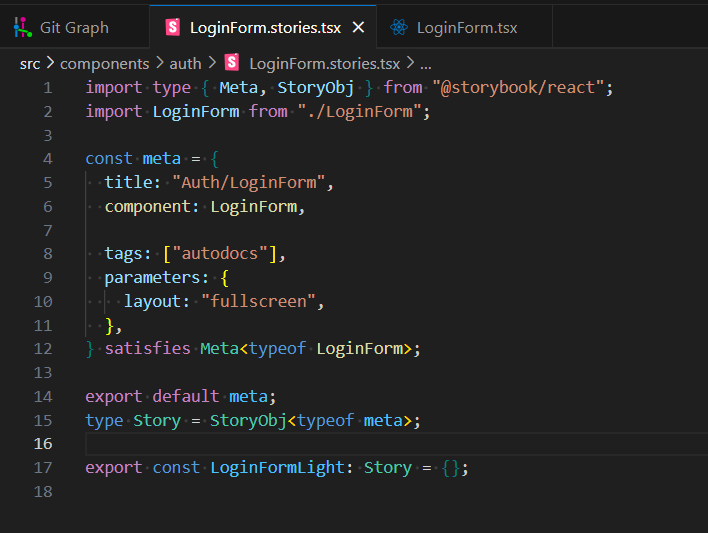Place cursor on empty line 16
Viewport: 708px width, 533px height.
click(396, 444)
